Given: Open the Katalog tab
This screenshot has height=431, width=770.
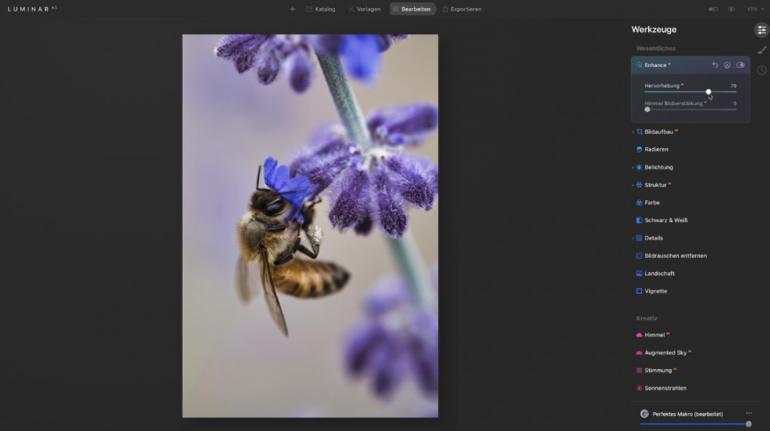Looking at the screenshot, I should (321, 9).
